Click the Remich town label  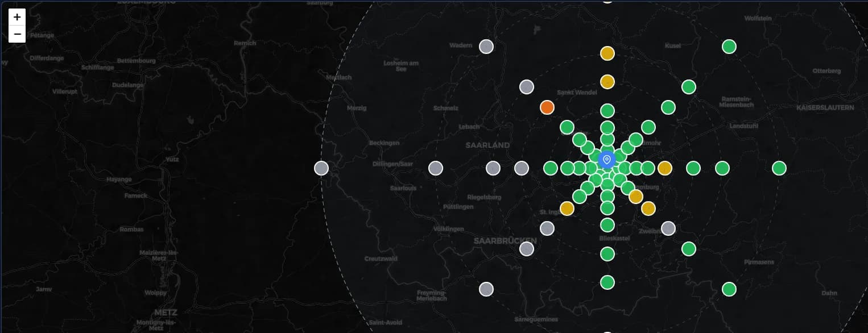(x=245, y=43)
